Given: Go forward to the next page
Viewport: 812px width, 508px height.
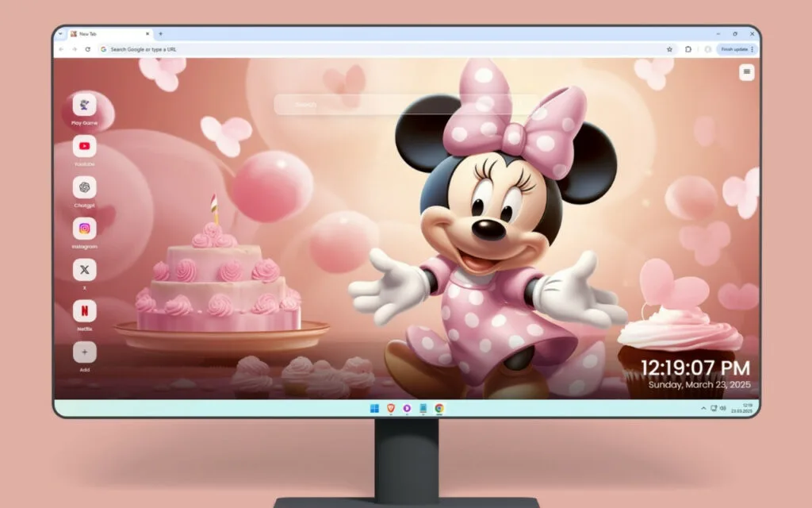Looking at the screenshot, I should [74, 49].
